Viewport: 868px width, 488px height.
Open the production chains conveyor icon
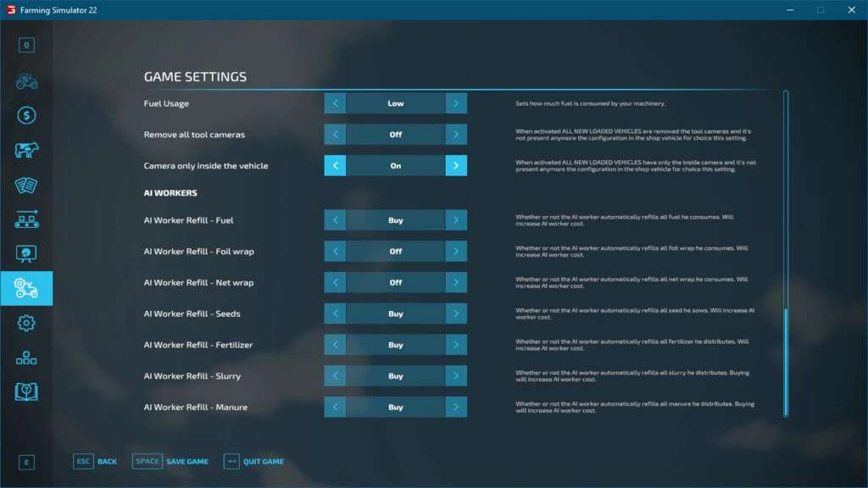tap(26, 219)
